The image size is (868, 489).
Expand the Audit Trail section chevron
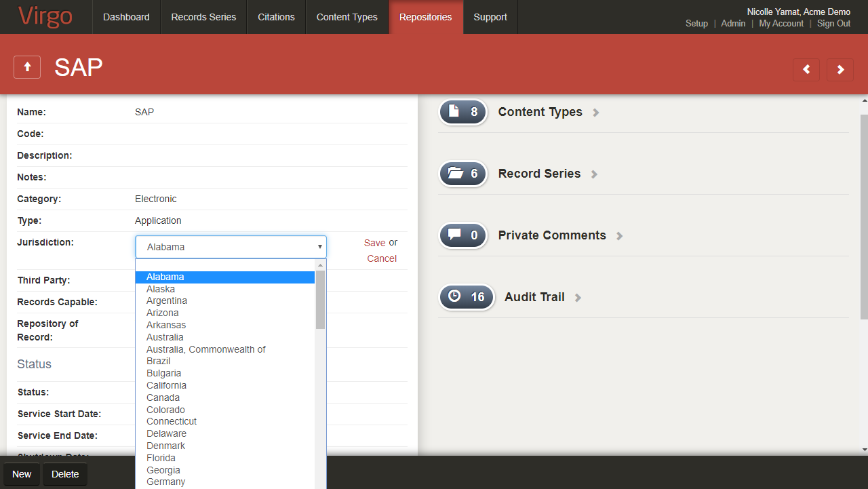coord(578,298)
